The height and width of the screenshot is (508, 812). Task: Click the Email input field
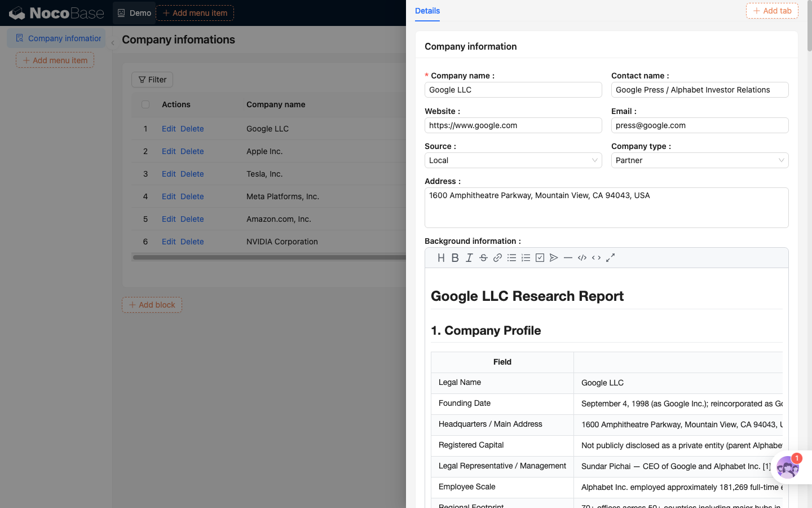coord(700,125)
